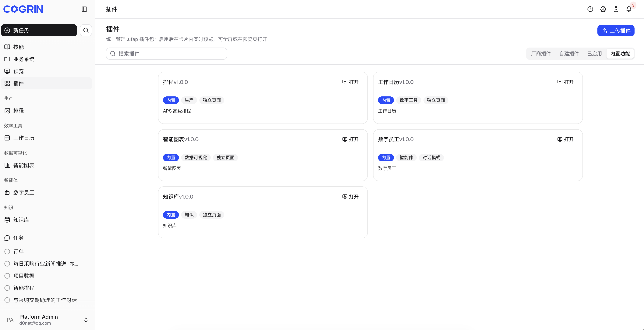Select the 与采购交期助理的工作对话 task
This screenshot has height=330, width=644.
47,300
